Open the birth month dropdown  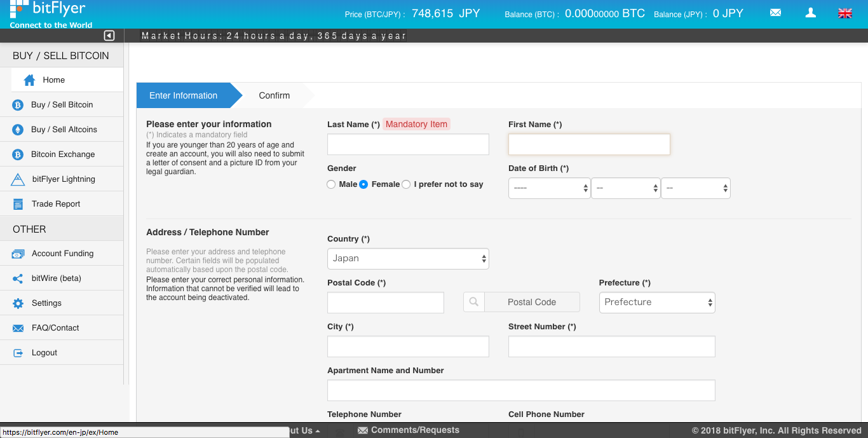[x=625, y=188]
